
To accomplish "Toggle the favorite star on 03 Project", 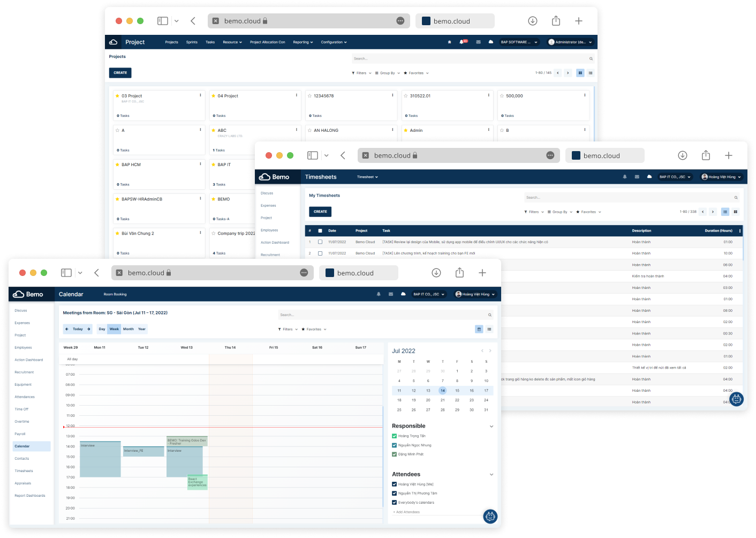I will [117, 96].
